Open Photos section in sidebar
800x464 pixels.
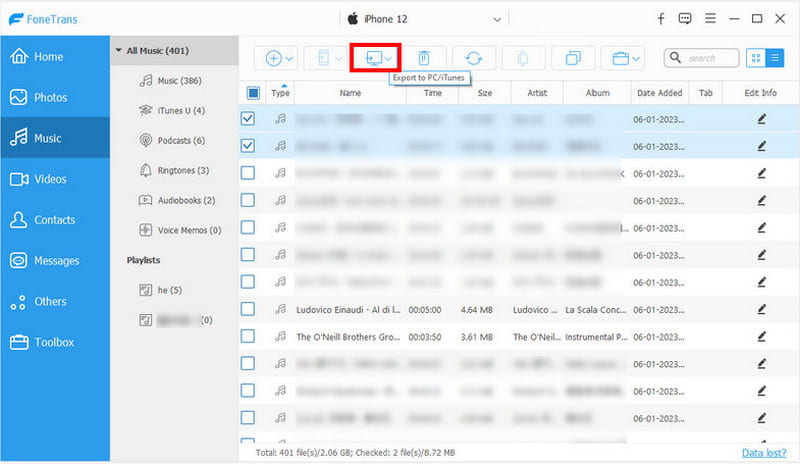(55, 97)
